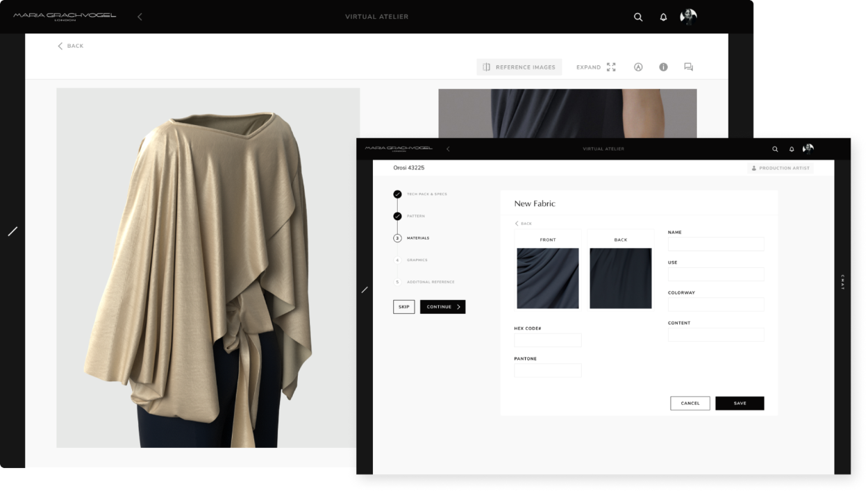Click the user avatar in the front window header

808,149
